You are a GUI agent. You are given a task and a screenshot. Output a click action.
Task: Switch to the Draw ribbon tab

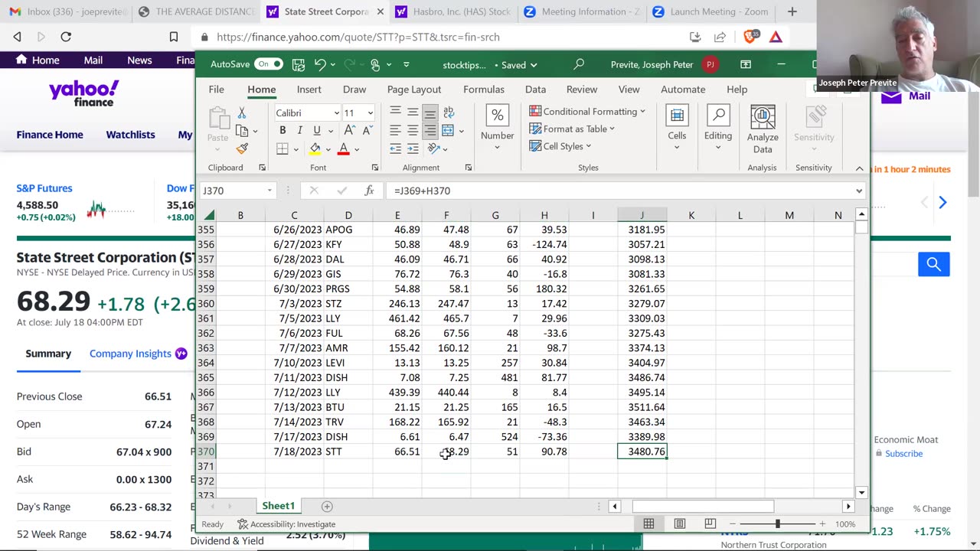[354, 90]
